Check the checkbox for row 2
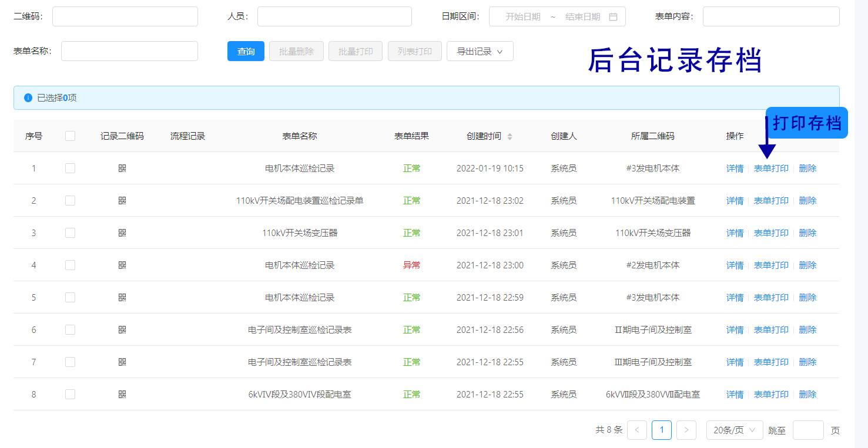Viewport: 868px width, 448px height. coord(70,201)
